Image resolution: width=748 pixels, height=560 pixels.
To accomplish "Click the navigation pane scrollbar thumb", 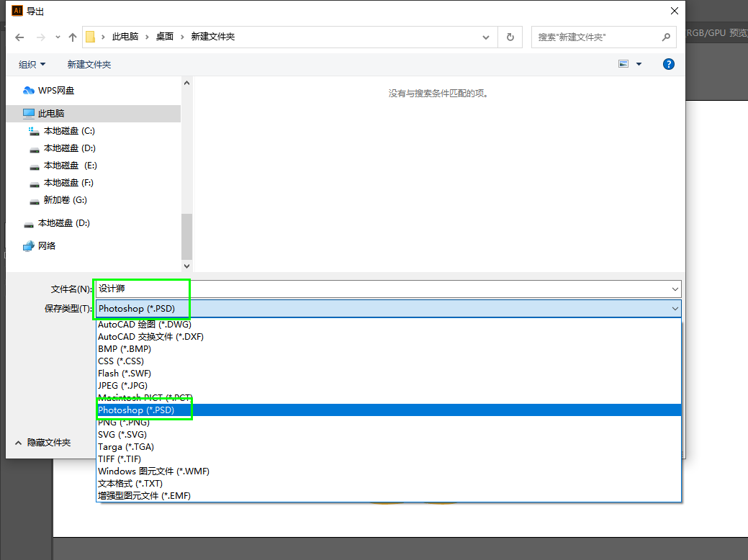I will [187, 237].
